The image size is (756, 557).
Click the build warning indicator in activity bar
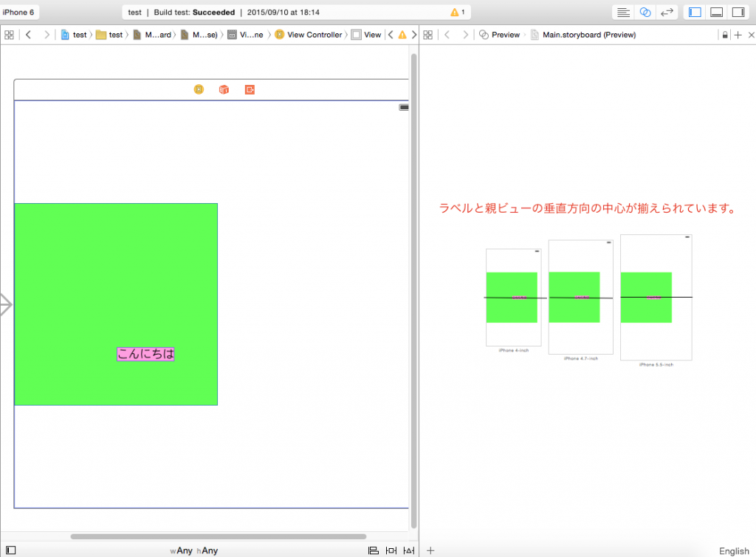(457, 13)
